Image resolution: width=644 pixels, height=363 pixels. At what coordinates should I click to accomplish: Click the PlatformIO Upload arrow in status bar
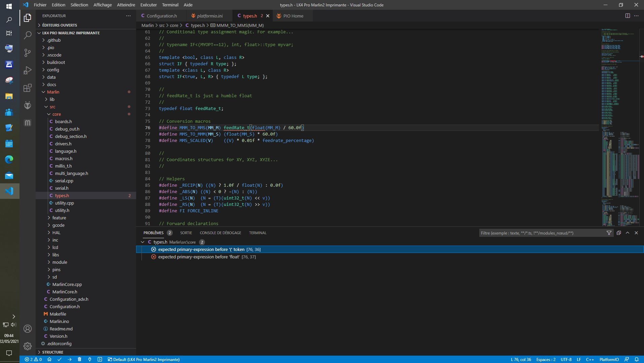69,359
